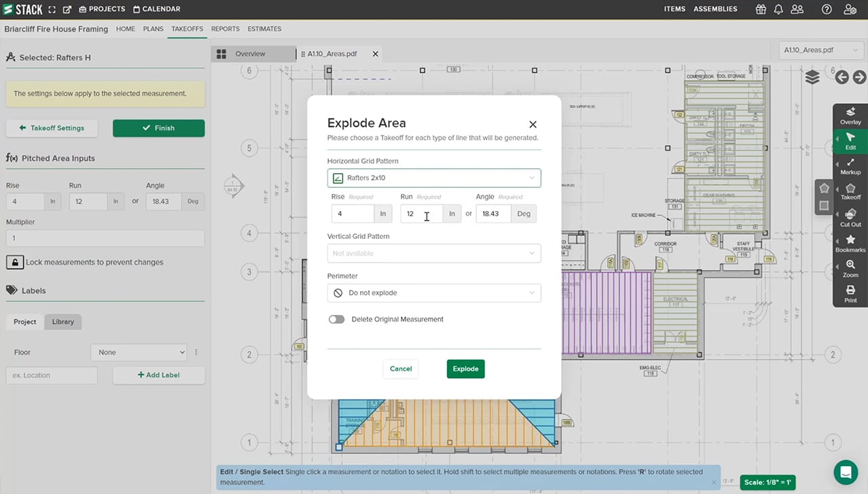The image size is (868, 494).
Task: Go to the PLANS tab
Action: pyautogui.click(x=153, y=29)
